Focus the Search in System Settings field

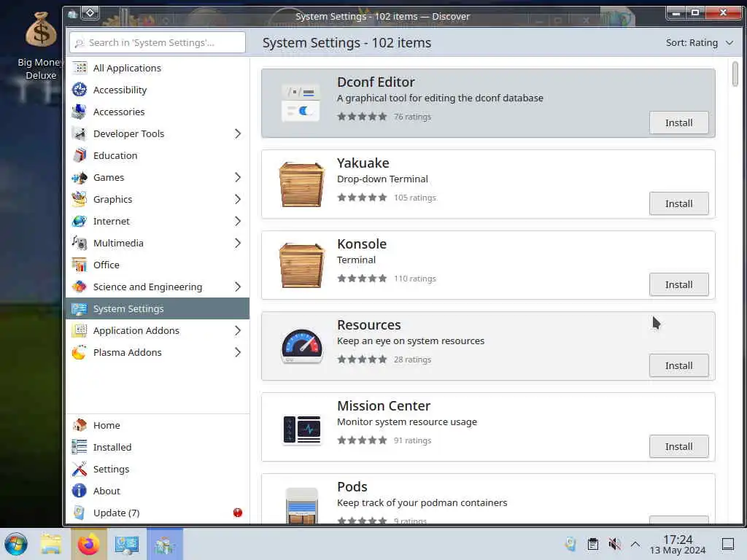(158, 43)
